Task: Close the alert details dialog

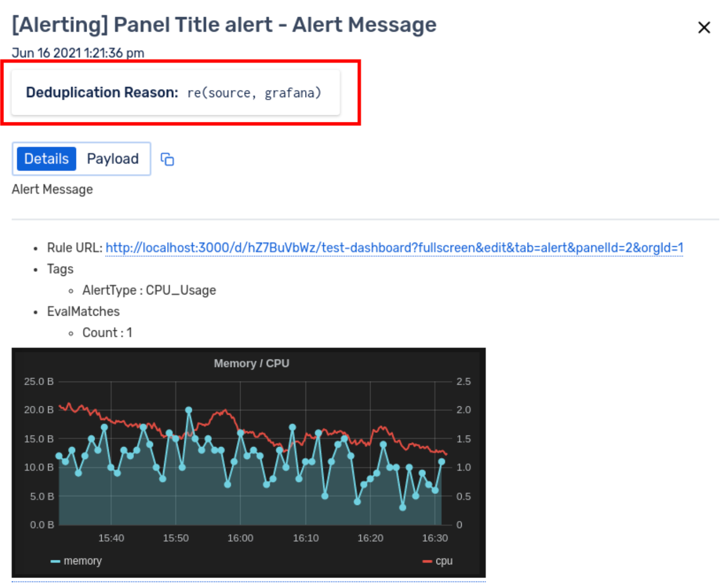Action: (704, 27)
